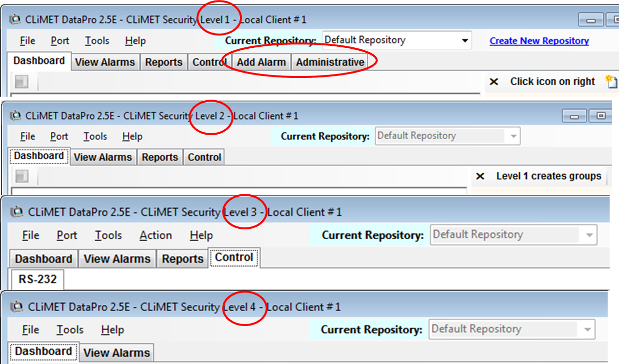The width and height of the screenshot is (619, 364).
Task: Switch to View Alarms tab in Level 4 window
Action: point(117,353)
